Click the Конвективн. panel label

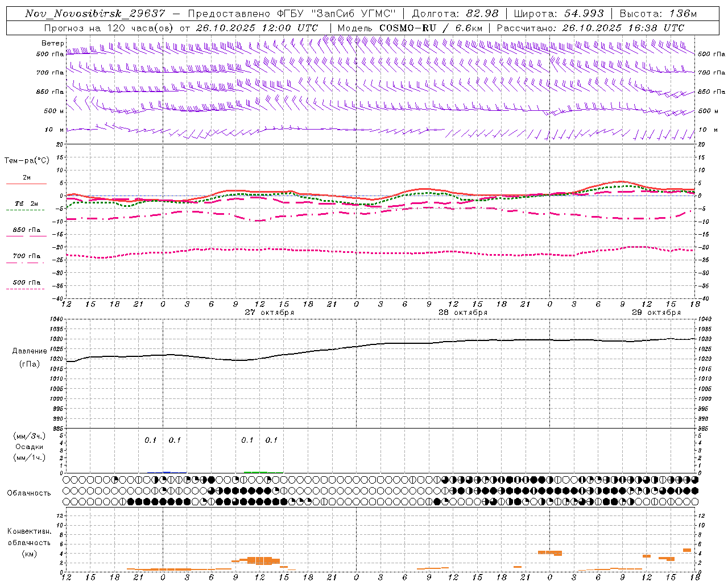pos(29,531)
